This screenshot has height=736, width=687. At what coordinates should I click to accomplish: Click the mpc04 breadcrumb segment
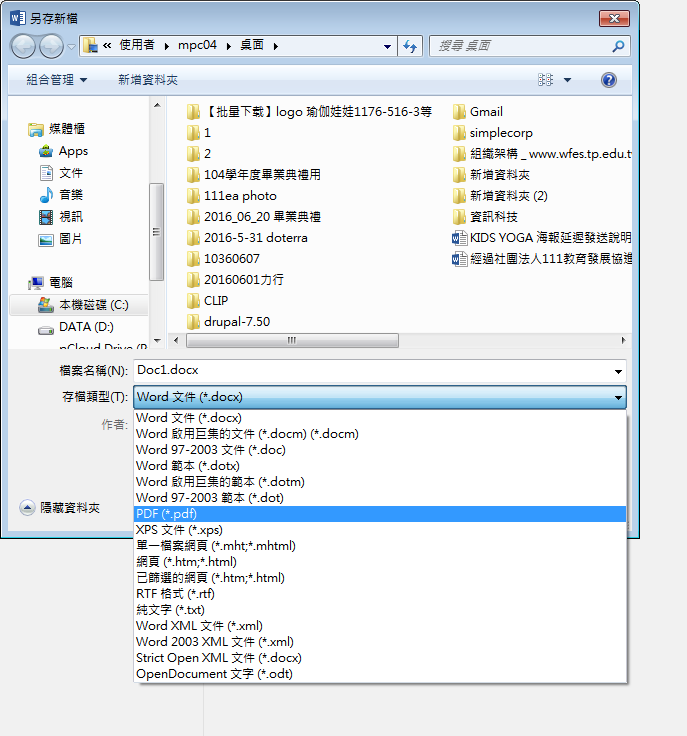(197, 45)
